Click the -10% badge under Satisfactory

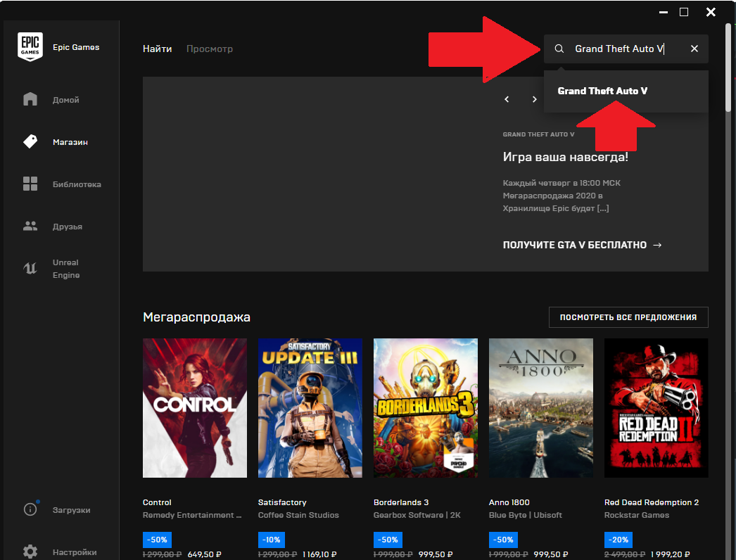272,540
